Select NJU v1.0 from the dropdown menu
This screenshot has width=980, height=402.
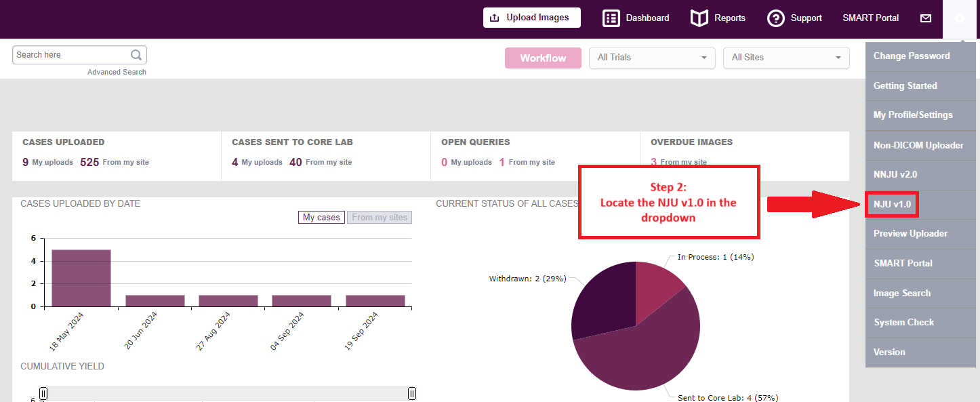892,204
